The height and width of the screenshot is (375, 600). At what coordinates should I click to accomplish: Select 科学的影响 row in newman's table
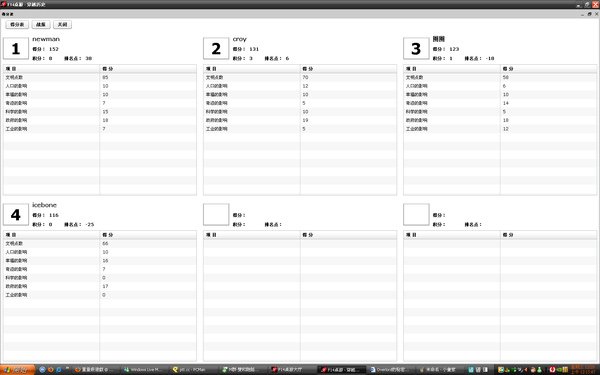100,112
